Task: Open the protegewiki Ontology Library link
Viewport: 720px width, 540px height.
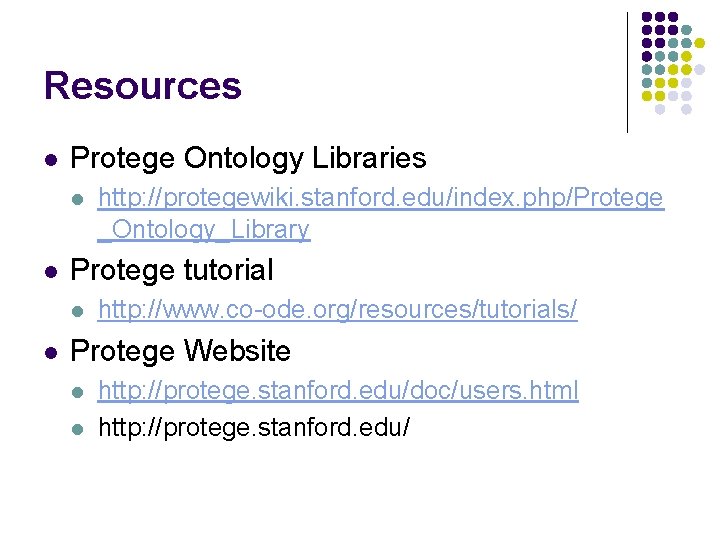Action: (x=380, y=198)
